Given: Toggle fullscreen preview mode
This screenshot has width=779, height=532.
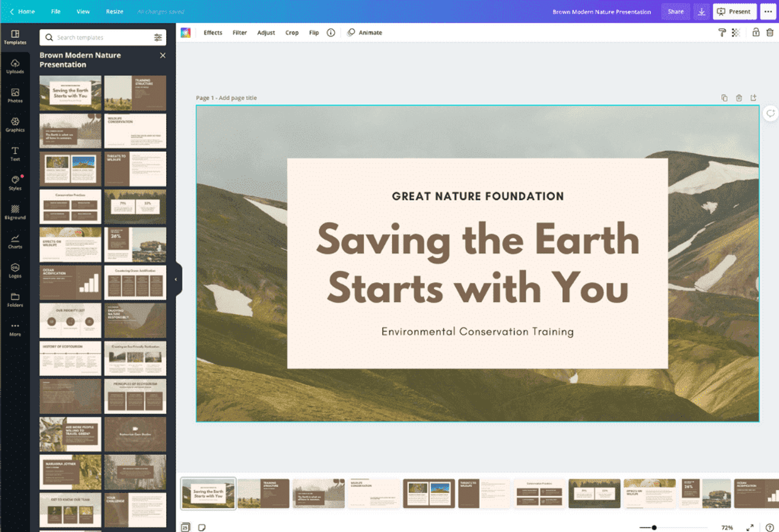Looking at the screenshot, I should point(750,527).
